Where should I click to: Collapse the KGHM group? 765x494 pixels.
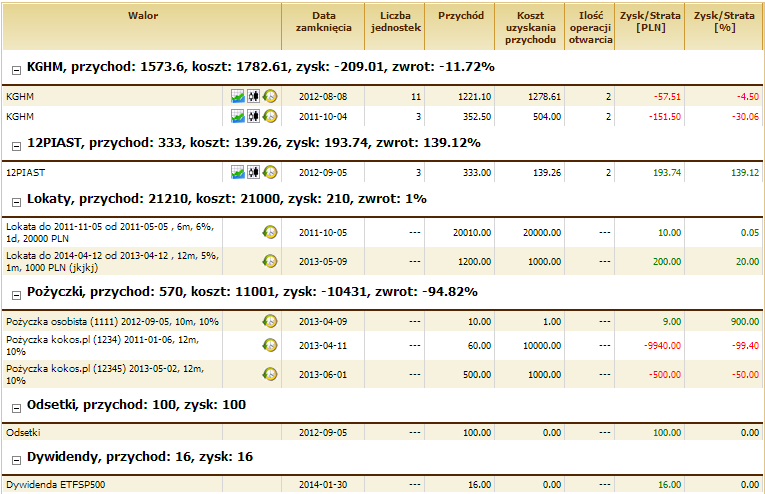tap(17, 70)
